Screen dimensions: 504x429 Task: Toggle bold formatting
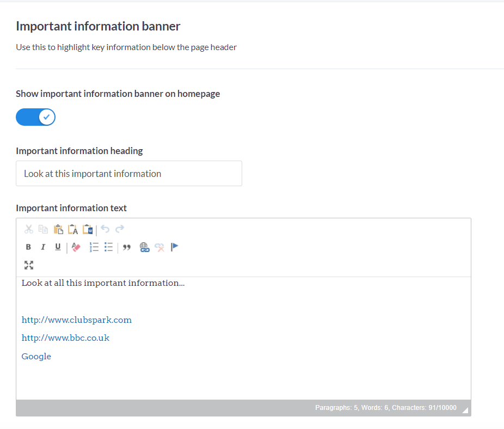coord(28,247)
